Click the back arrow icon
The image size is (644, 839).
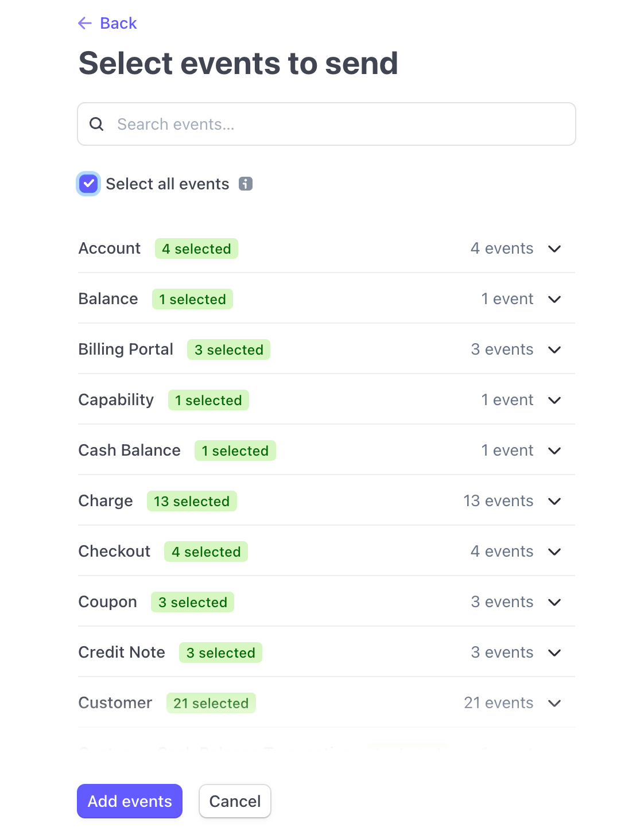click(85, 23)
